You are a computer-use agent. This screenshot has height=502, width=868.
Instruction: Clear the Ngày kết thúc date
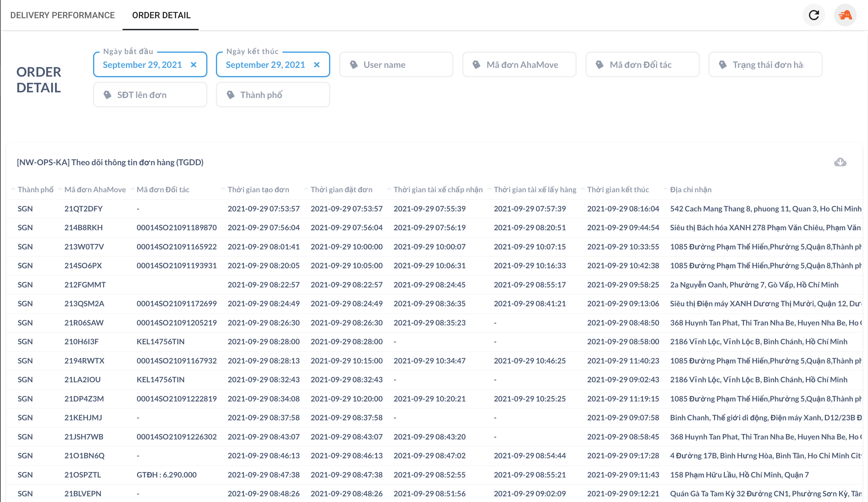(317, 65)
